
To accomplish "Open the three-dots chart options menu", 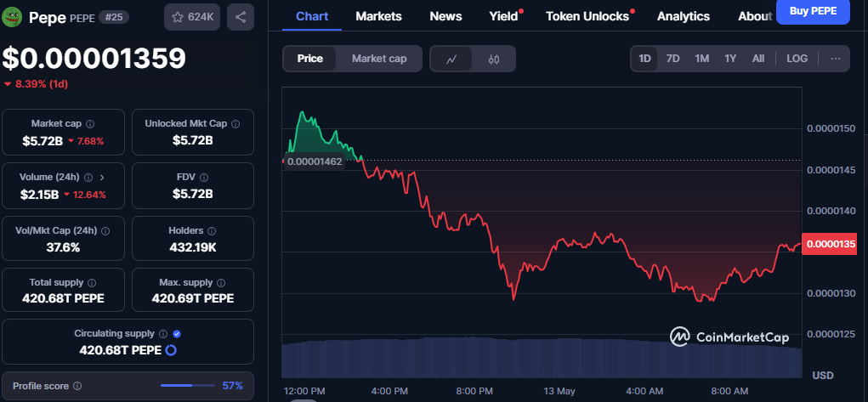I will 836,59.
